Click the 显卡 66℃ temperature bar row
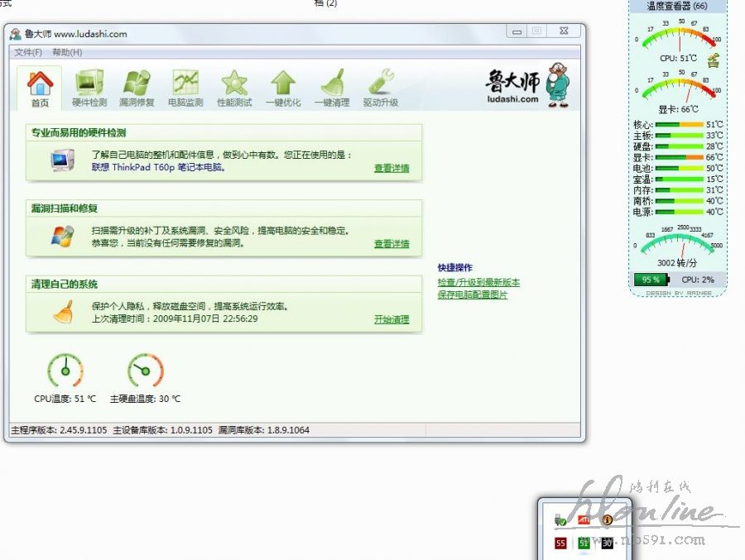 click(x=678, y=157)
